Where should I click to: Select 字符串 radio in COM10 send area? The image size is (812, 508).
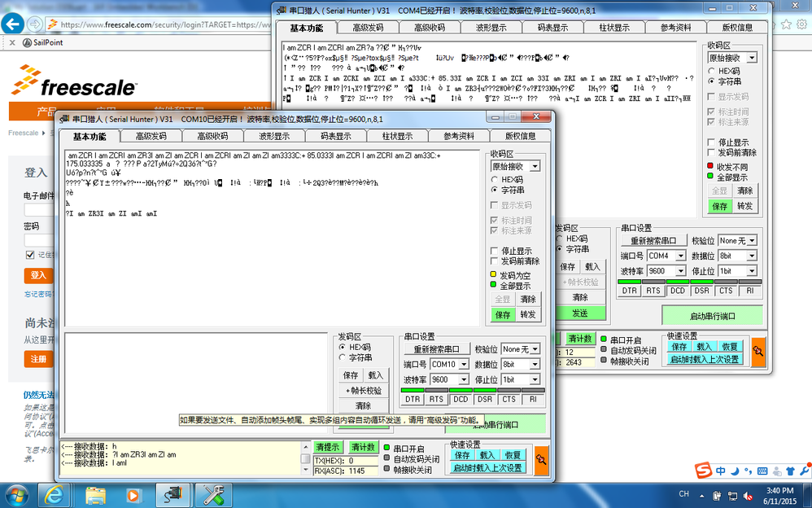[342, 357]
